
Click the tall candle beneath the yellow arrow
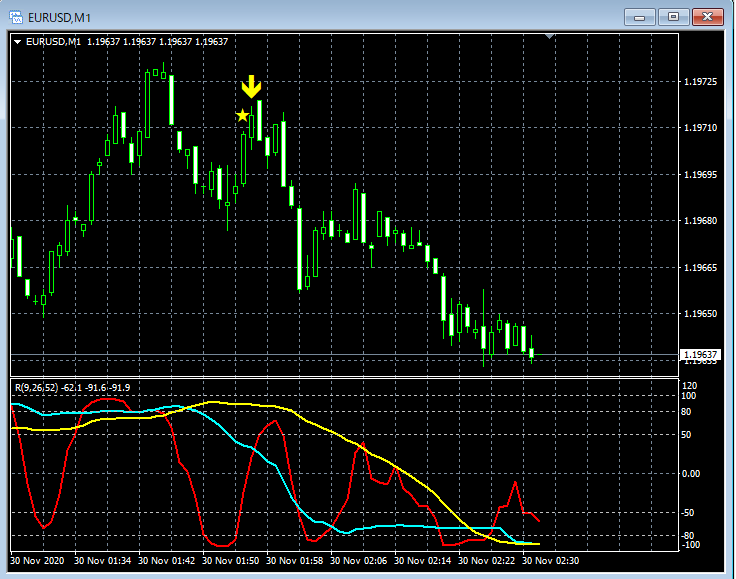(x=259, y=120)
